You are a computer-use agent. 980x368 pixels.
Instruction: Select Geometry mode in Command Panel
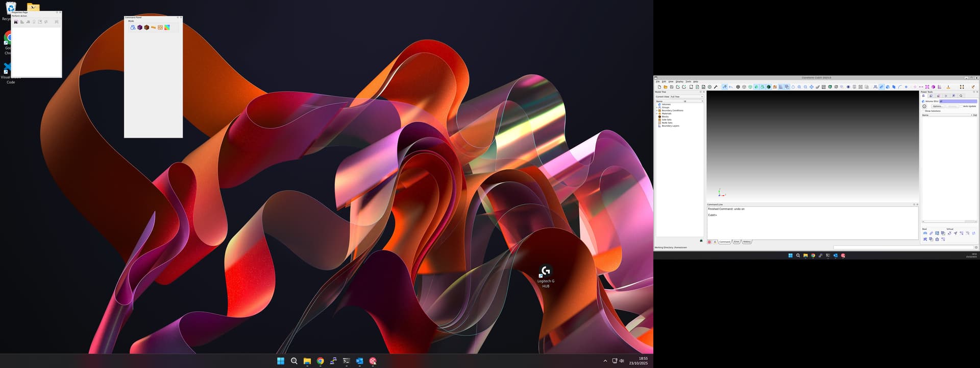click(x=133, y=28)
